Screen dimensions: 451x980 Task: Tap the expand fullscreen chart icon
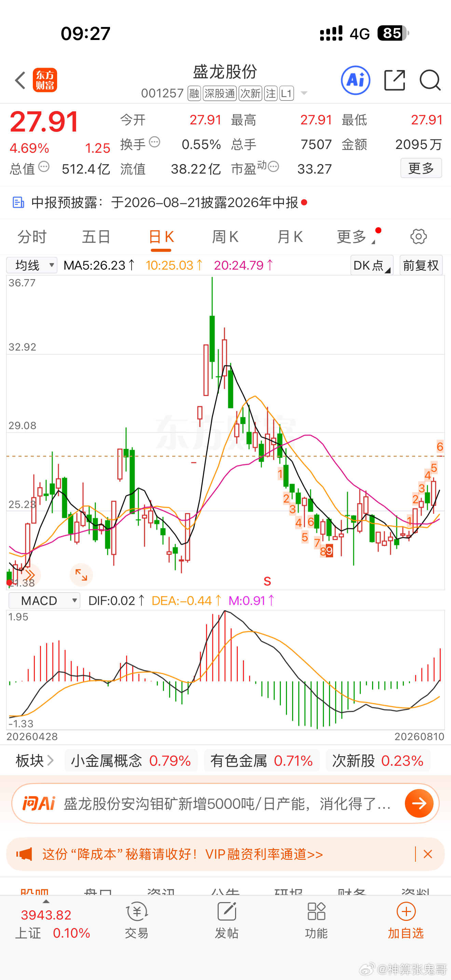(81, 575)
